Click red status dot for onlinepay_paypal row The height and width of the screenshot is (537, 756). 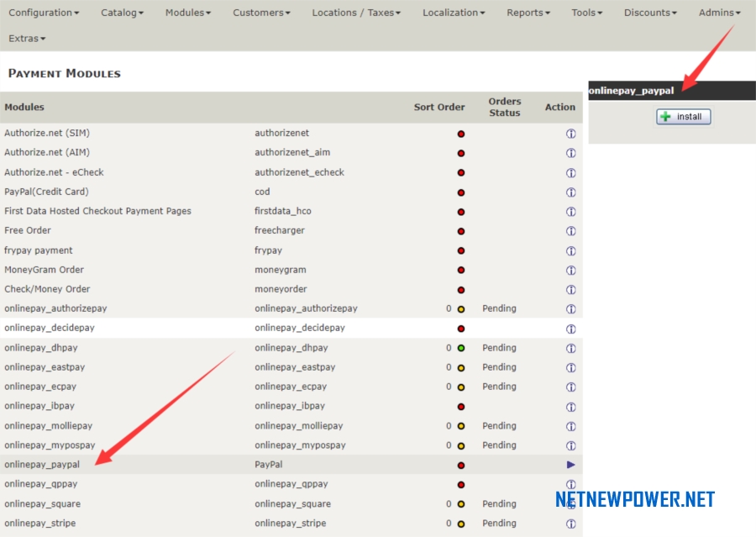[461, 465]
